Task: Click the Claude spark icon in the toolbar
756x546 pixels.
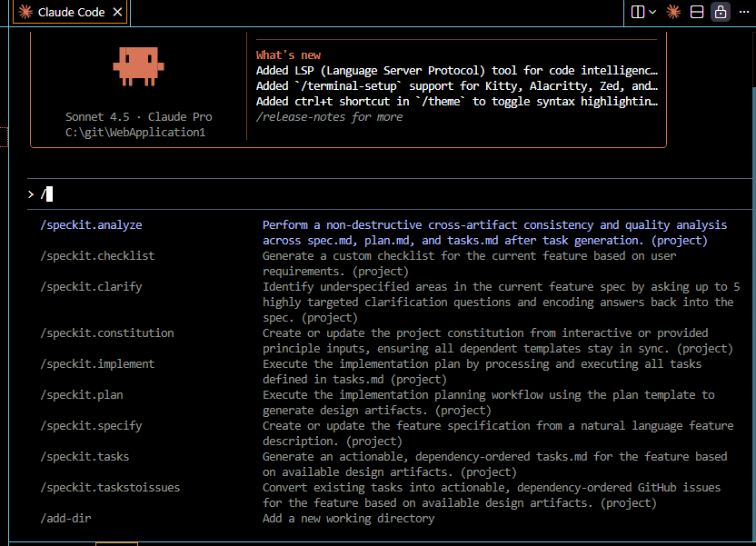Action: tap(673, 12)
